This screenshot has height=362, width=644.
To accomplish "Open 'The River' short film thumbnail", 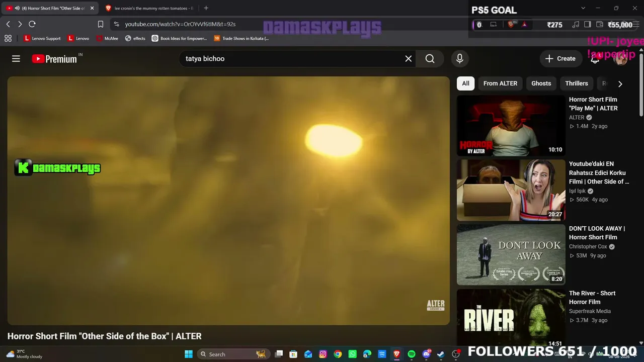I will tap(511, 319).
